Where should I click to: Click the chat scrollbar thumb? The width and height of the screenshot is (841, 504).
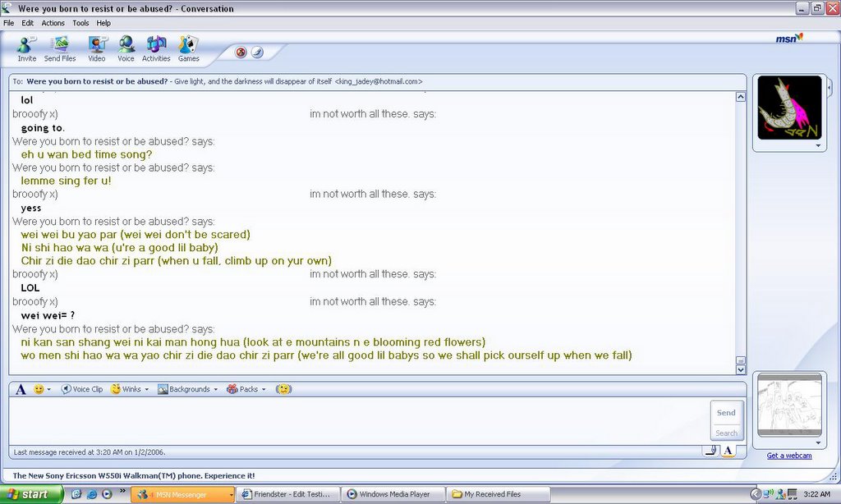(741, 361)
